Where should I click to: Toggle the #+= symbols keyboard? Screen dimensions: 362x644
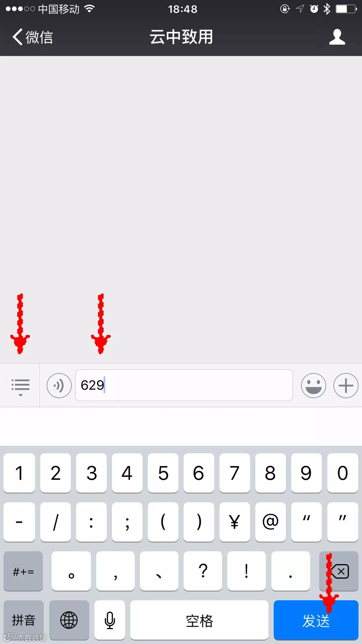pyautogui.click(x=23, y=571)
